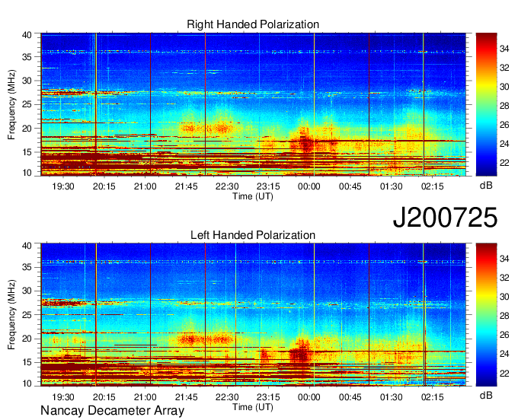Click the 00:00 tick label on bottom plot
This screenshot has height=420, width=518.
click(309, 397)
